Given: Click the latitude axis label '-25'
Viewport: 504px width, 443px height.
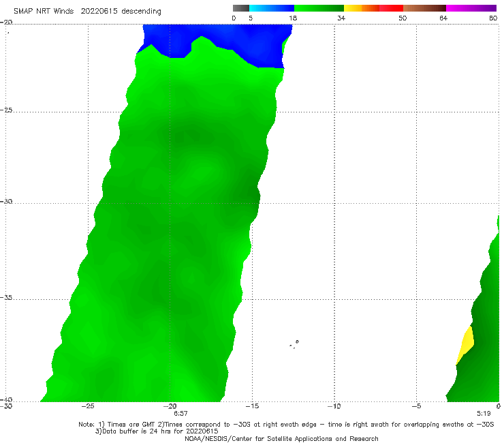Looking at the screenshot, I should pyautogui.click(x=6, y=110).
